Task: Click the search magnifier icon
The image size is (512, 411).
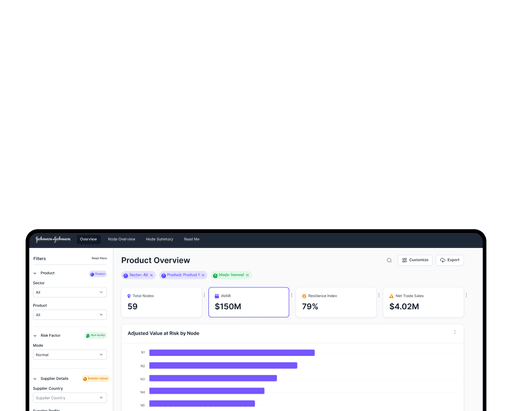Action: click(389, 260)
